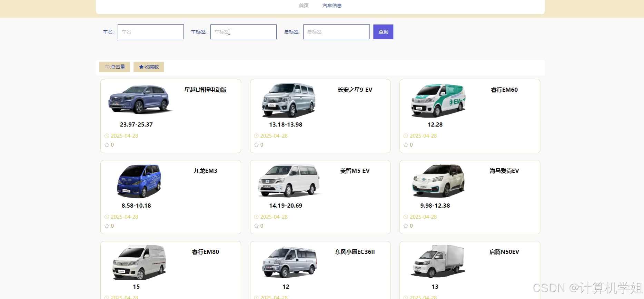Focus the 车标签 search input field
The height and width of the screenshot is (299, 644).
click(244, 32)
